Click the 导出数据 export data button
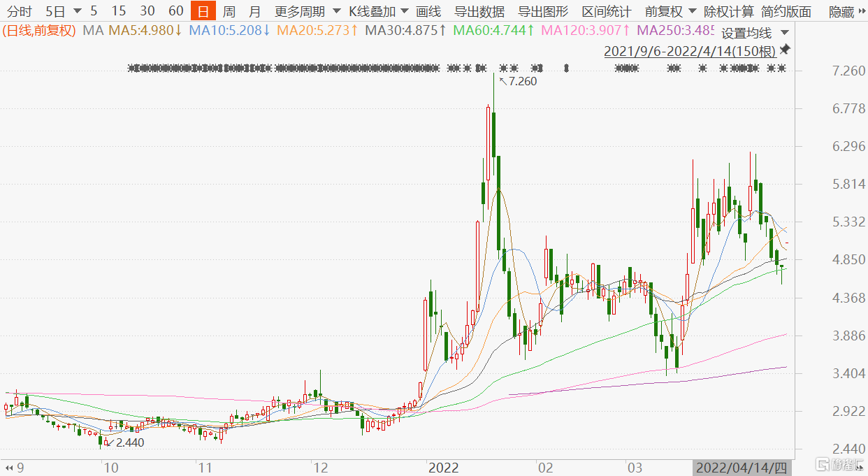 [479, 12]
